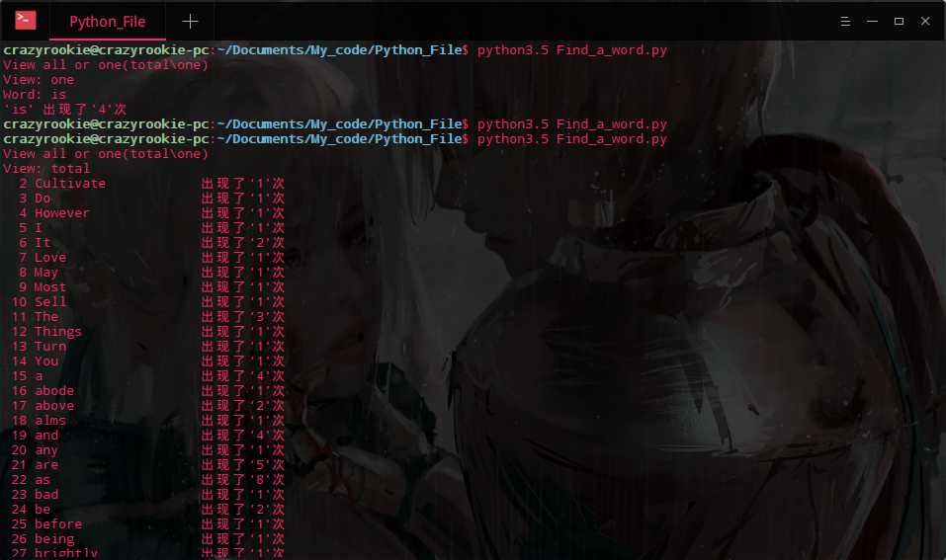Click the word 'I' in row 5
946x560 pixels.
tap(38, 228)
